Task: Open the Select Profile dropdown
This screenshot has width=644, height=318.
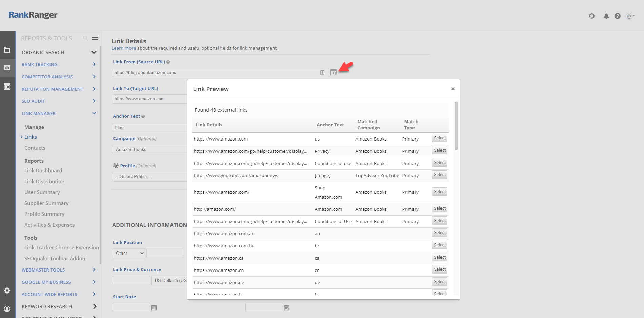Action: pos(149,176)
